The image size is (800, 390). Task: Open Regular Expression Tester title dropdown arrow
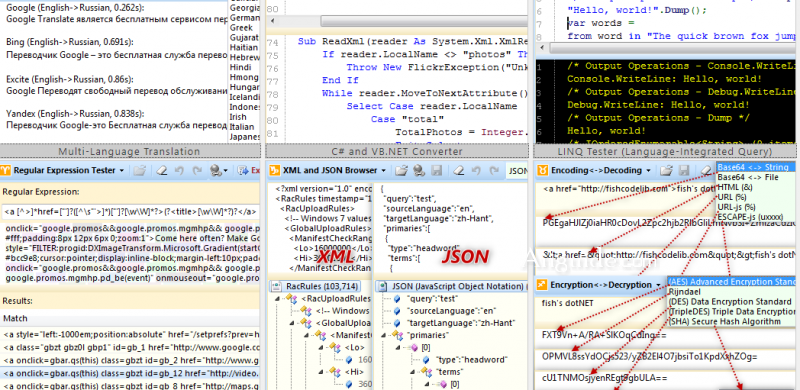pos(121,170)
